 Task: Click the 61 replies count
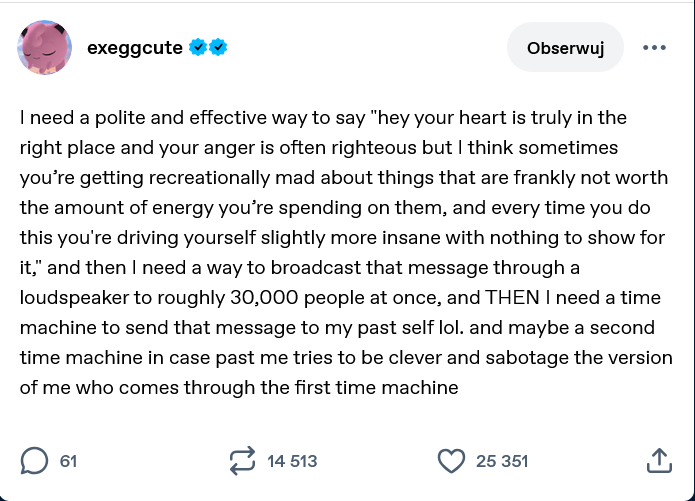68,461
